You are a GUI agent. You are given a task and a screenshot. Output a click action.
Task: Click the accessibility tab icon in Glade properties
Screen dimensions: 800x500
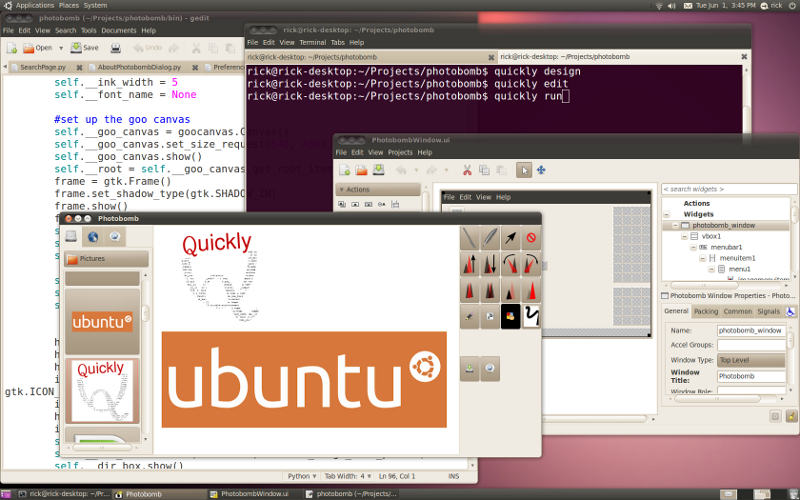pyautogui.click(x=790, y=311)
